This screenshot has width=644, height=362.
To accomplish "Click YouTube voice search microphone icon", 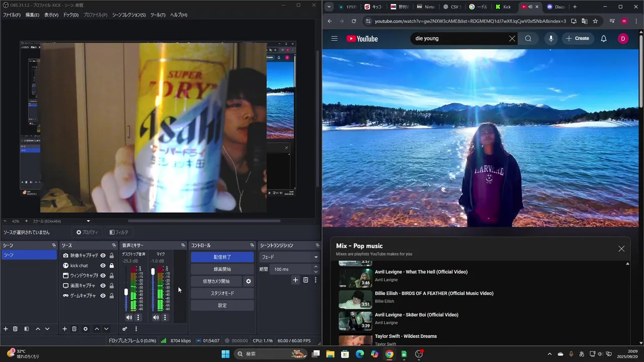I will coord(551,38).
